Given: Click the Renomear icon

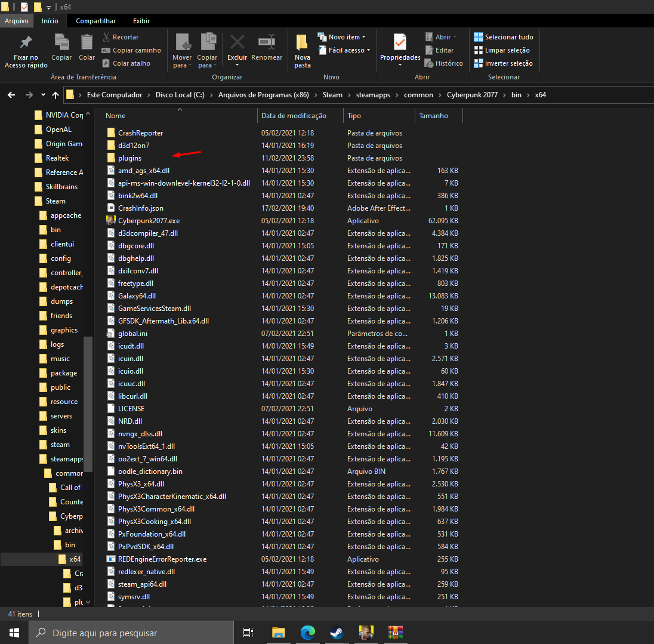Looking at the screenshot, I should (x=267, y=42).
